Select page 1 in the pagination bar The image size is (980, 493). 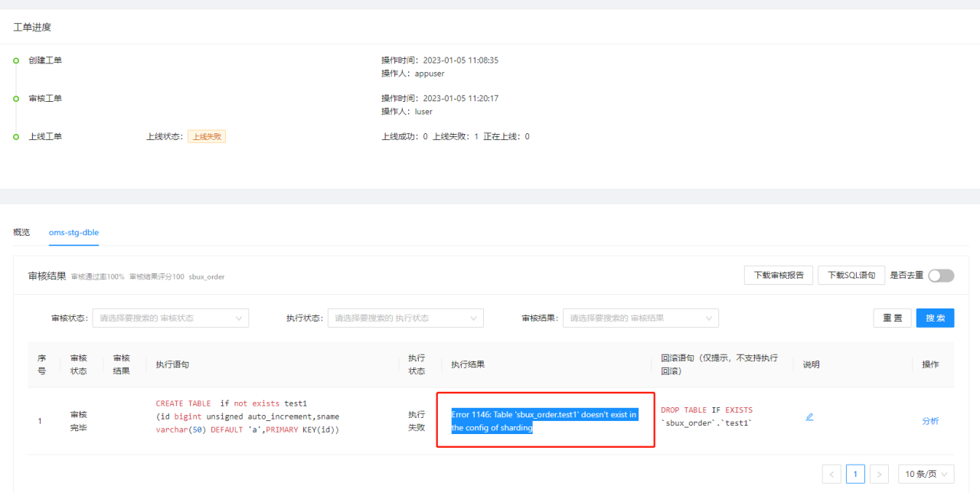click(x=855, y=474)
